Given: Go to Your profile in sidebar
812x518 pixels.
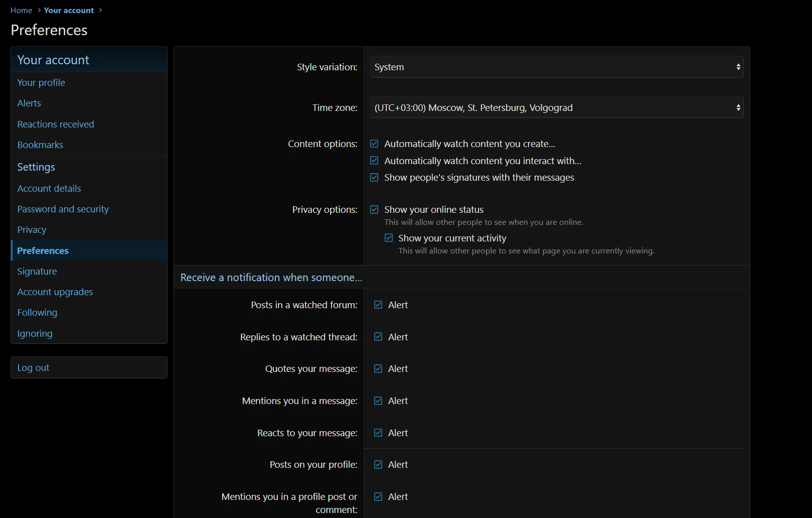Looking at the screenshot, I should click(41, 83).
